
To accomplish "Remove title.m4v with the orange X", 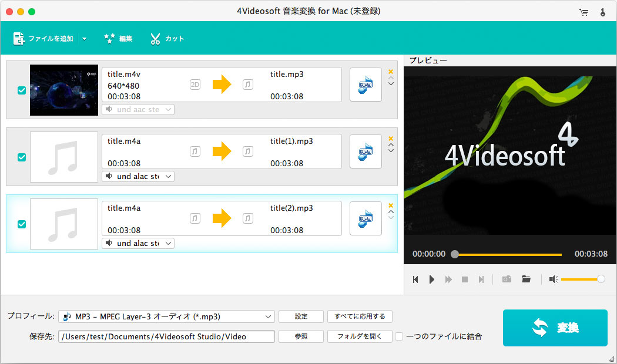I will [391, 72].
